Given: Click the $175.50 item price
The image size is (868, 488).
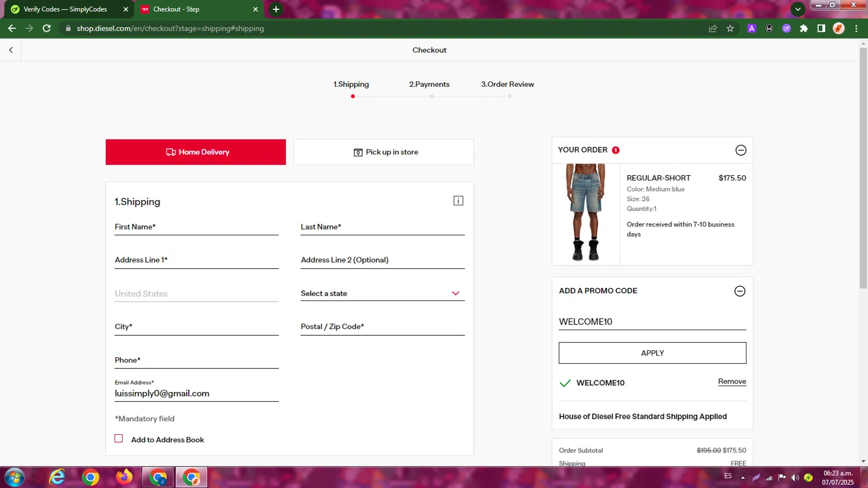Looking at the screenshot, I should pos(732,178).
